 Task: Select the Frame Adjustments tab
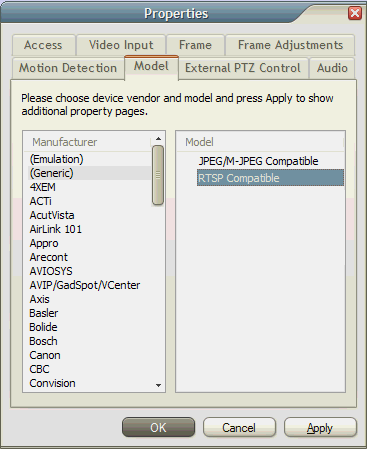(290, 45)
